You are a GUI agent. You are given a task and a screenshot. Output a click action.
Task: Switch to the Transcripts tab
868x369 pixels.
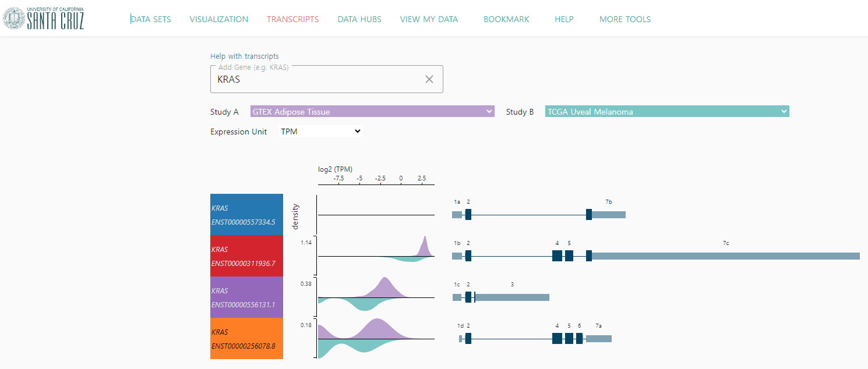[x=292, y=19]
